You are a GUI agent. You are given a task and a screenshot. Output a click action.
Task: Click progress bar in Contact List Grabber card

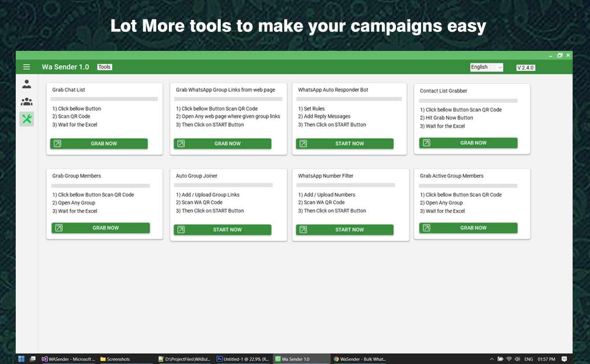(x=468, y=101)
